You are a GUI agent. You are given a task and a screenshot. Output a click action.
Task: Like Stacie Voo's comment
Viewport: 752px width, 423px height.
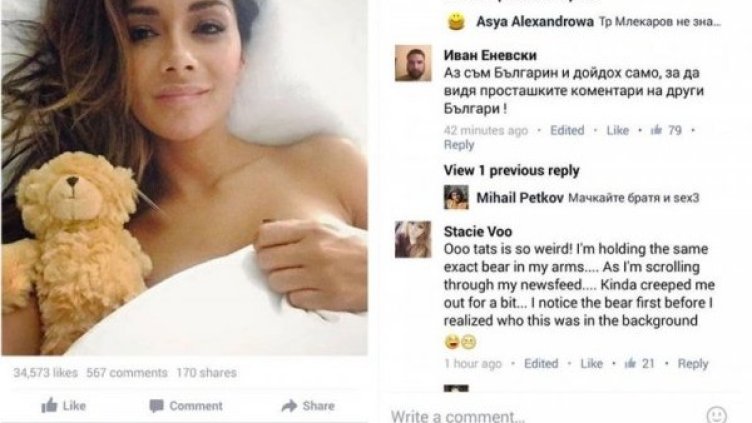[x=591, y=364]
